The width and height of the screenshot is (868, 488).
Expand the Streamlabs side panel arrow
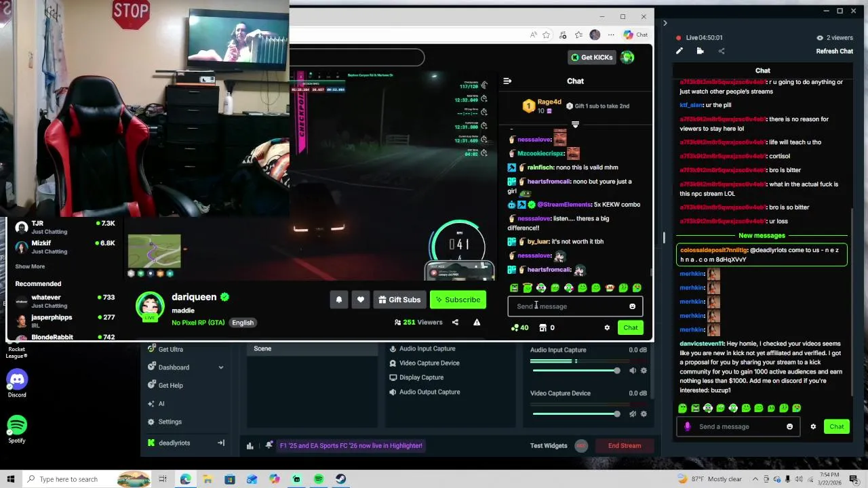pyautogui.click(x=665, y=23)
